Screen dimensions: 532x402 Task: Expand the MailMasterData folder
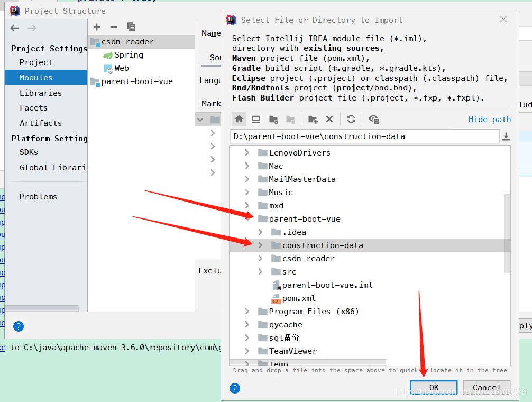click(247, 179)
